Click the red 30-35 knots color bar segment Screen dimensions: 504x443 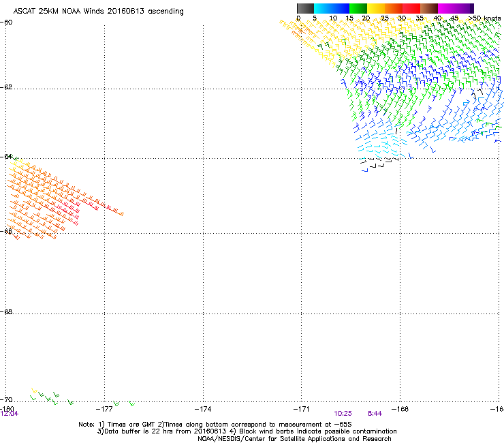pos(411,8)
